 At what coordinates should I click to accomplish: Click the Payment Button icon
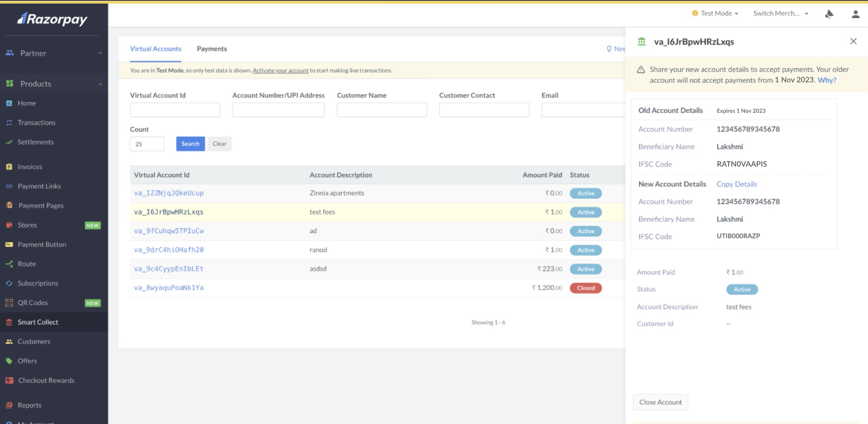(9, 244)
